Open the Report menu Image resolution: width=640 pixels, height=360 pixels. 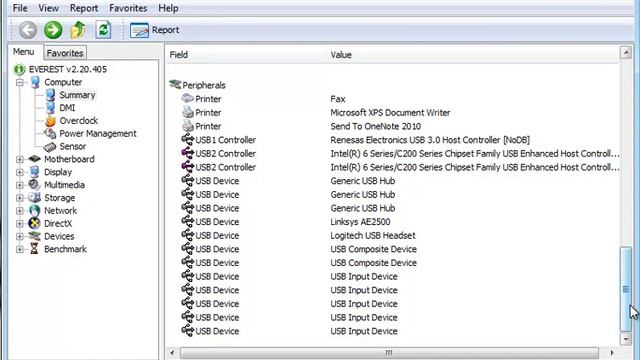(84, 8)
